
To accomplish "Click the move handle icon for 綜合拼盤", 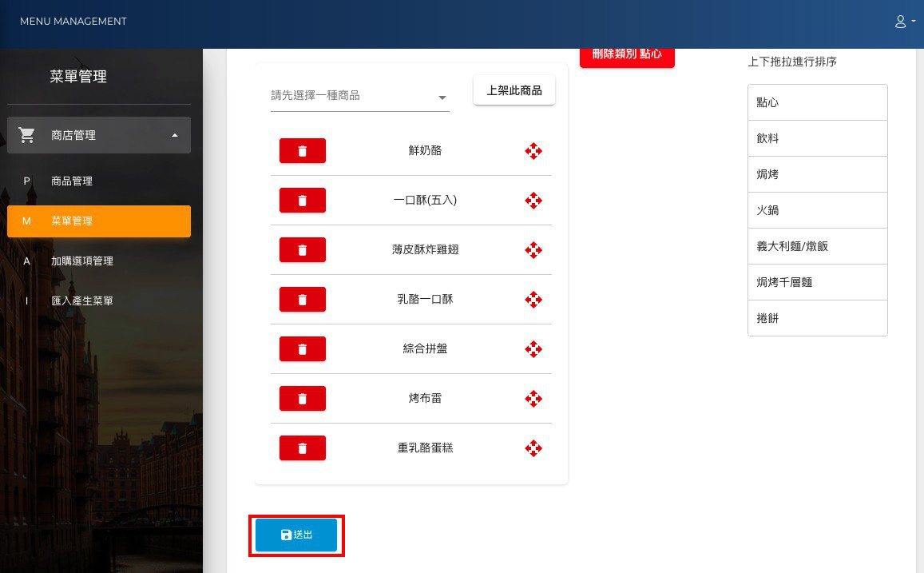I will (533, 349).
